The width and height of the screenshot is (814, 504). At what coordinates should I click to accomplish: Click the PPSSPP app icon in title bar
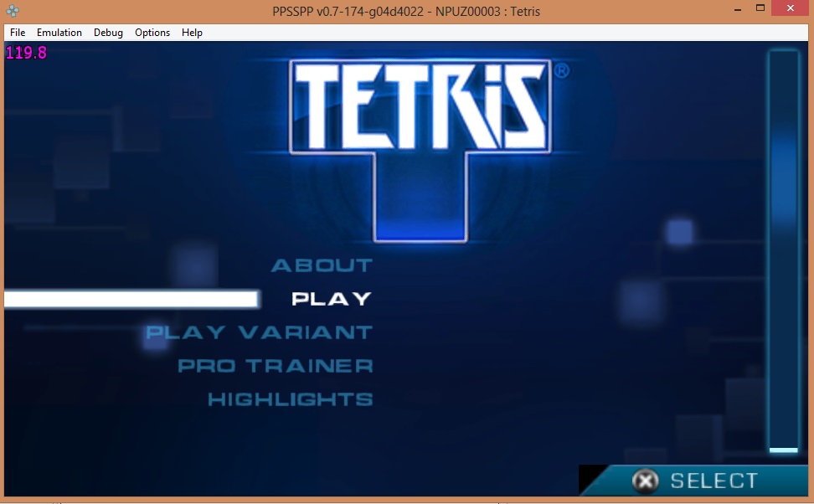coord(13,11)
